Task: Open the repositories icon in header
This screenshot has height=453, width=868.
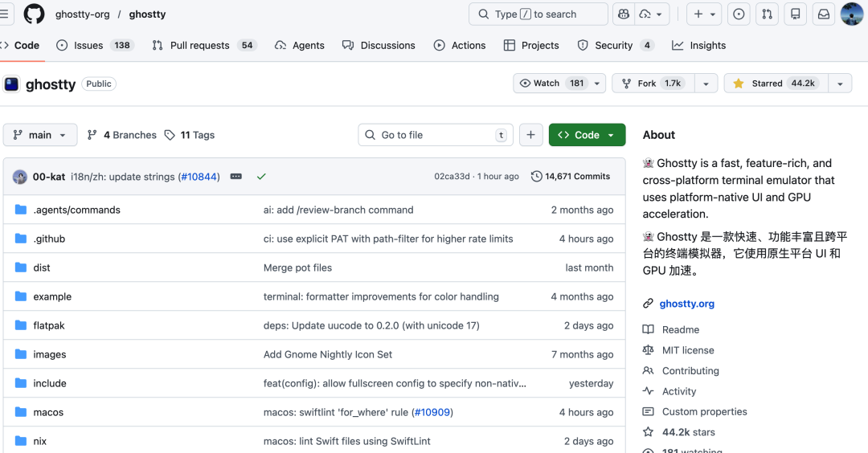Action: point(796,14)
